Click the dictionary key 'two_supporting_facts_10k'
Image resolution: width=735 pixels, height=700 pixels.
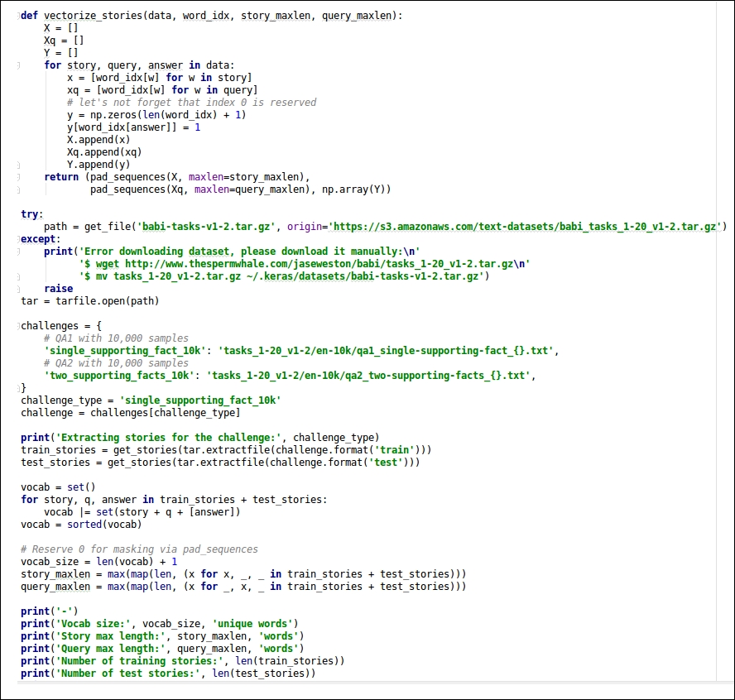[x=119, y=376]
